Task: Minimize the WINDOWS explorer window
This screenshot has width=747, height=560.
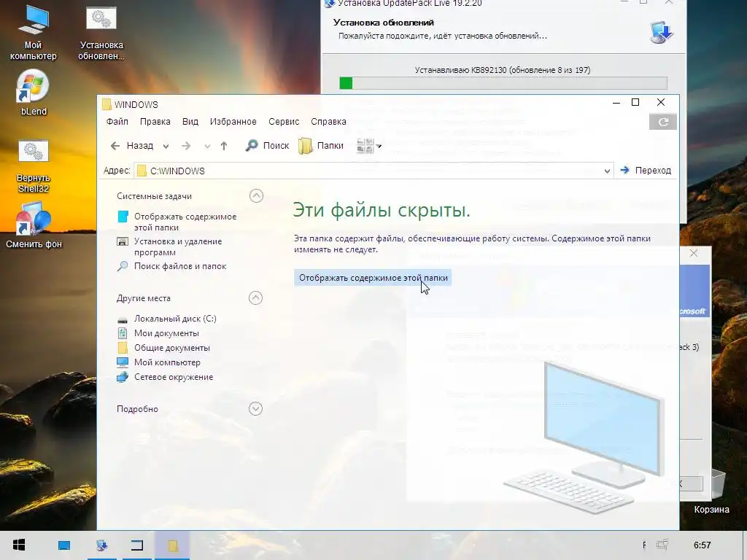Action: click(x=616, y=102)
